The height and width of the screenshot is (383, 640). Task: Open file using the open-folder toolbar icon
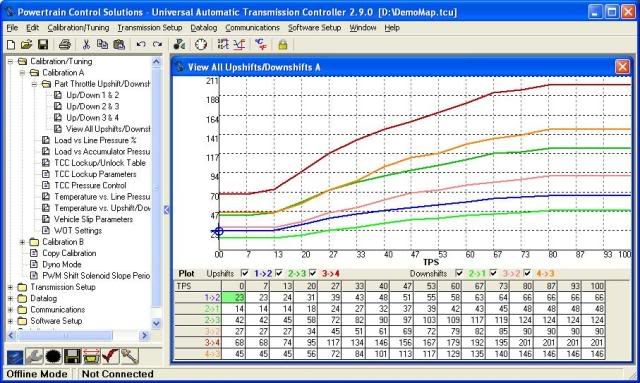coord(27,44)
